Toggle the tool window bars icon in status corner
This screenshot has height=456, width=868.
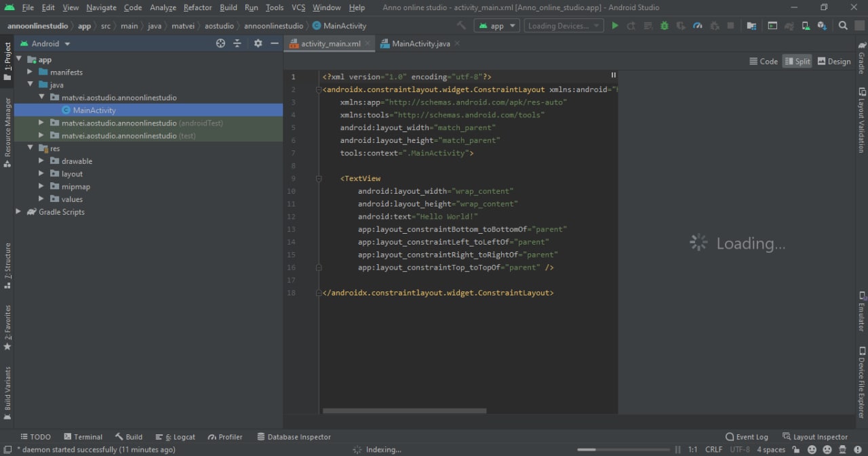[6, 449]
